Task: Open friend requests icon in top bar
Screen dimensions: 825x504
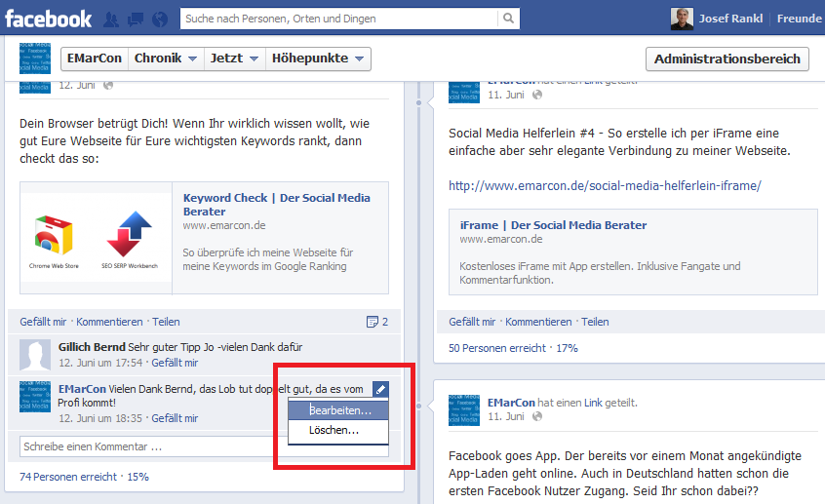Action: (x=111, y=19)
